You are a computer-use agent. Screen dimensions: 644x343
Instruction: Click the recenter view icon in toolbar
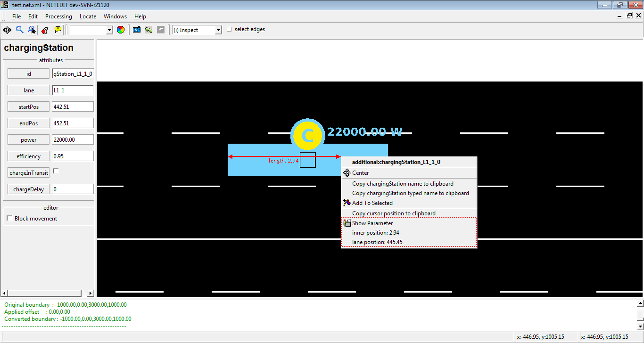[x=8, y=30]
